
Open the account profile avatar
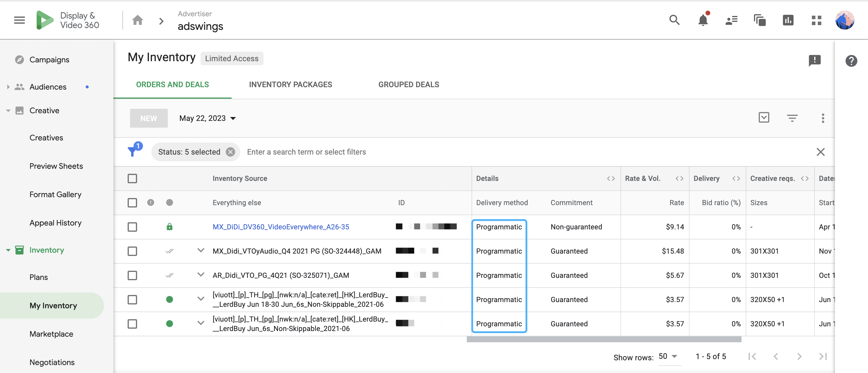[845, 20]
